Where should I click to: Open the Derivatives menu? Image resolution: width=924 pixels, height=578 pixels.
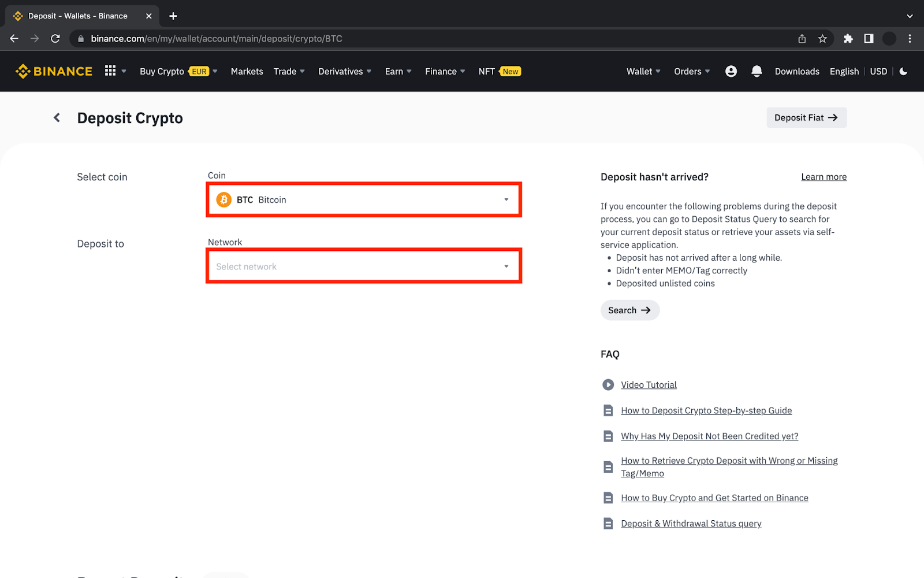pyautogui.click(x=344, y=71)
